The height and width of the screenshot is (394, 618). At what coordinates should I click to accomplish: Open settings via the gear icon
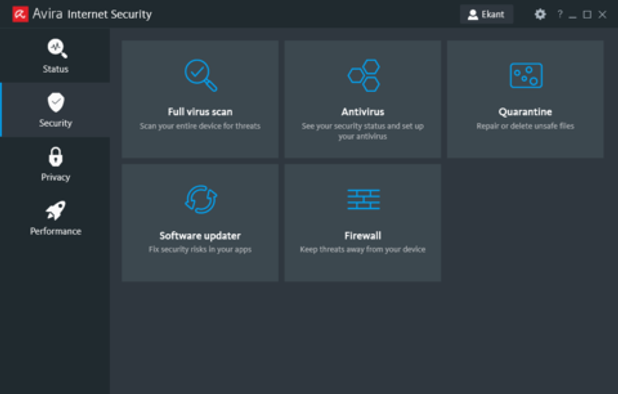pos(540,14)
